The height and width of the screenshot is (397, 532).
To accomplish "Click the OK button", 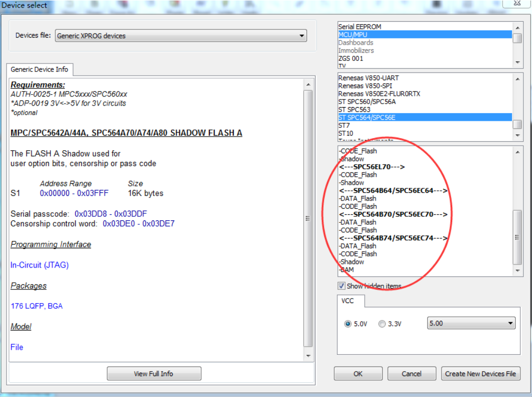I will (x=358, y=374).
